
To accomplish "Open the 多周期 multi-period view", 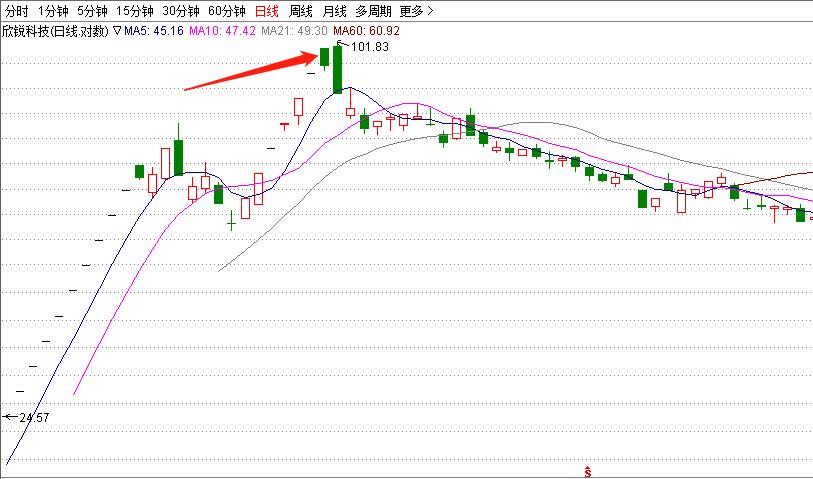I will point(373,11).
